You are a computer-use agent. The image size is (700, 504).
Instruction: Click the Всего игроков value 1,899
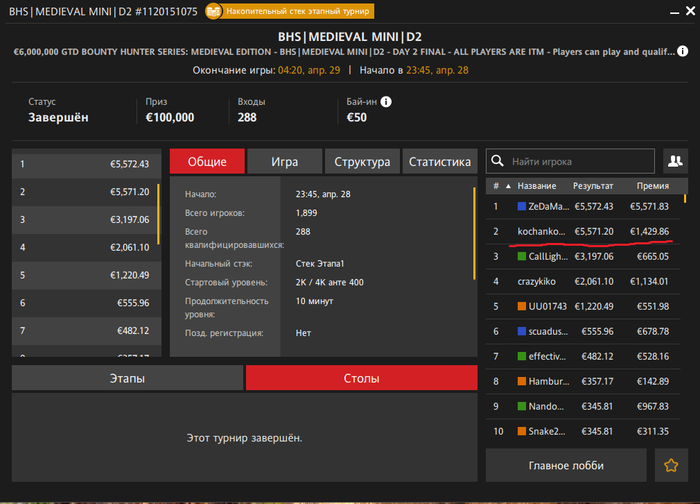tap(306, 213)
